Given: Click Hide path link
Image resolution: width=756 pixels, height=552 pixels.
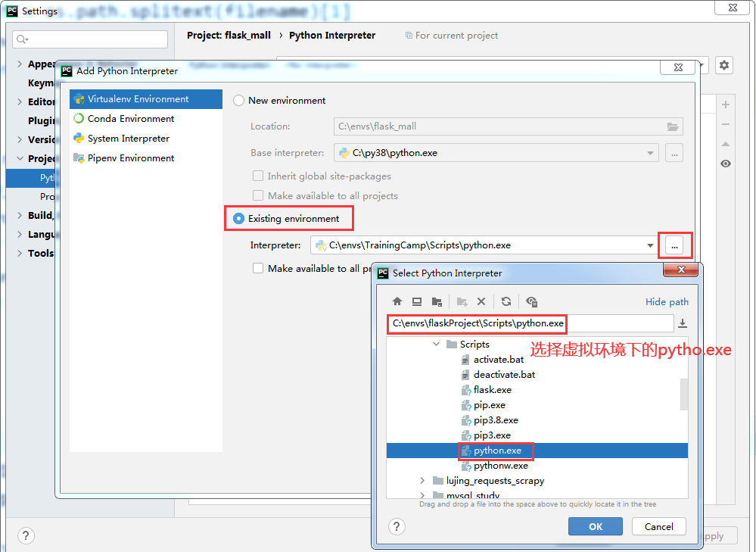Looking at the screenshot, I should [x=667, y=301].
